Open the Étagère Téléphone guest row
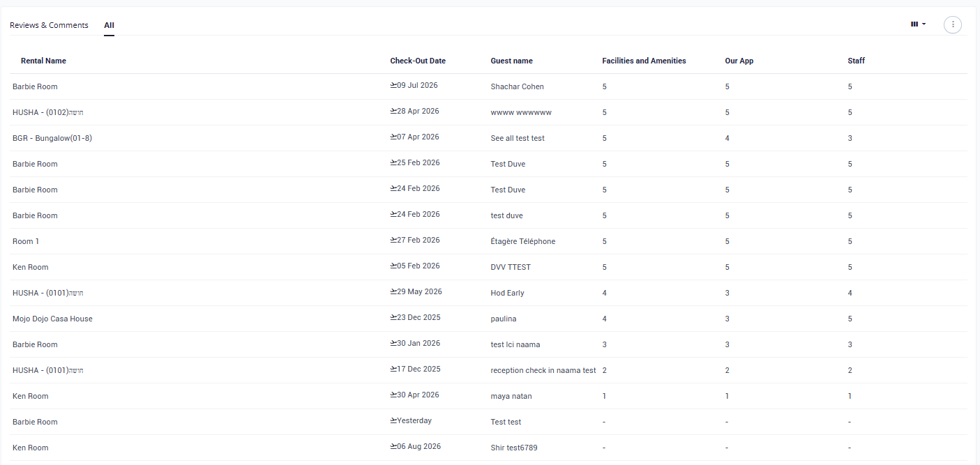This screenshot has width=980, height=465. (488, 241)
